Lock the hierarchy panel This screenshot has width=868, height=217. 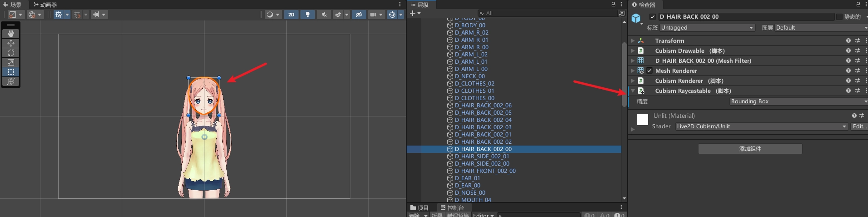pos(614,4)
